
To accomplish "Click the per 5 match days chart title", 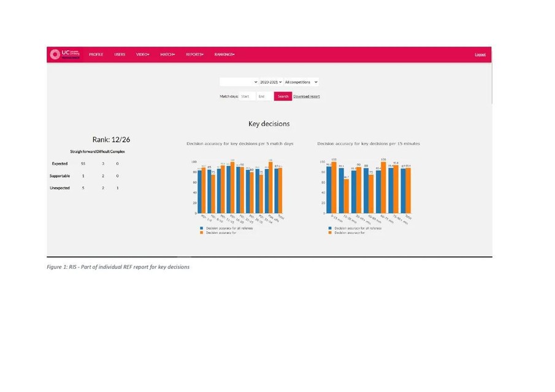I will 240,143.
